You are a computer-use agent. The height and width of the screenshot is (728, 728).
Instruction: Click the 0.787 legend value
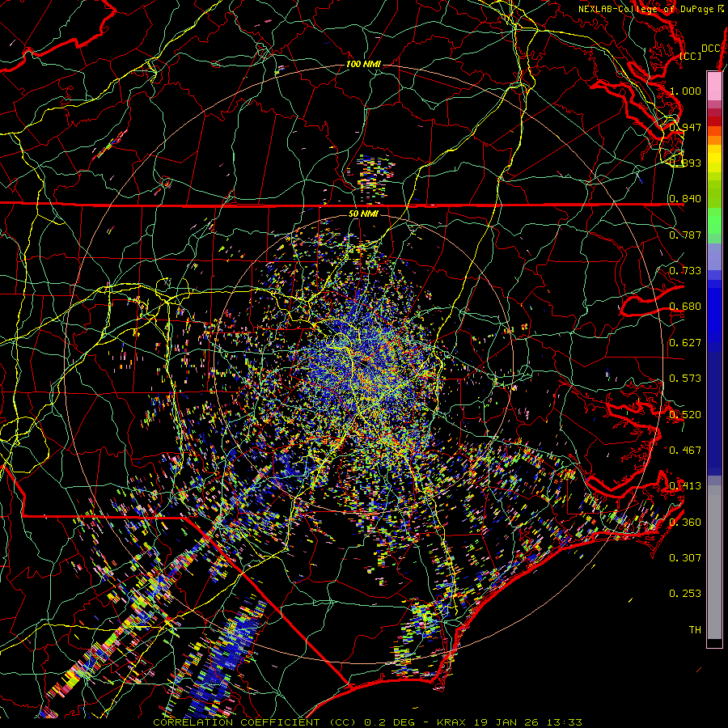pos(685,235)
